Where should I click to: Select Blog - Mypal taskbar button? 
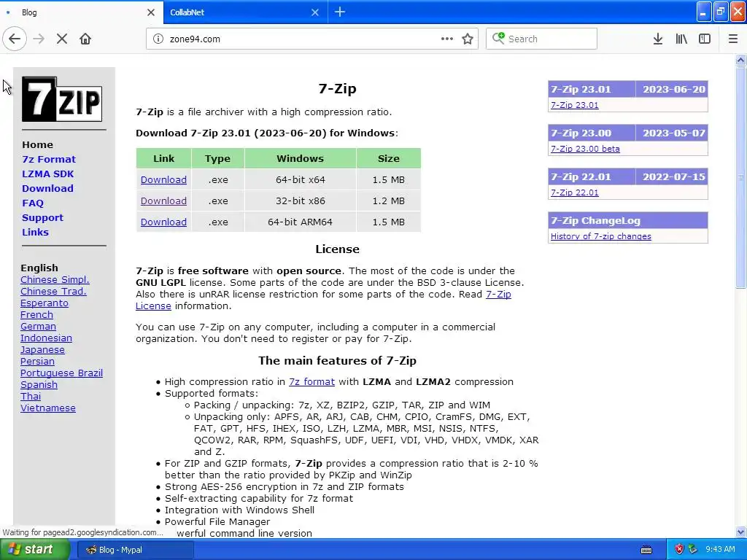(135, 550)
